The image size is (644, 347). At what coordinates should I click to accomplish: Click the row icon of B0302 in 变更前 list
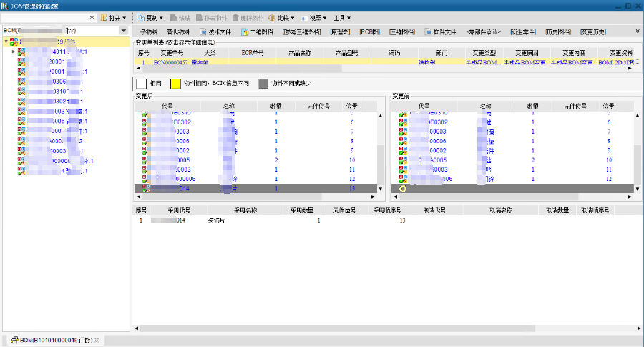(403, 122)
